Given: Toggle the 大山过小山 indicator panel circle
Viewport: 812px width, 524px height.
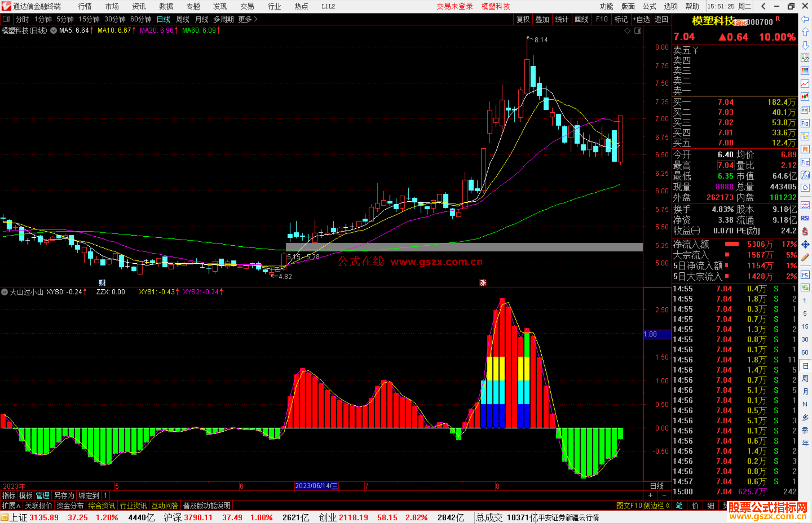Looking at the screenshot, I should [x=5, y=292].
